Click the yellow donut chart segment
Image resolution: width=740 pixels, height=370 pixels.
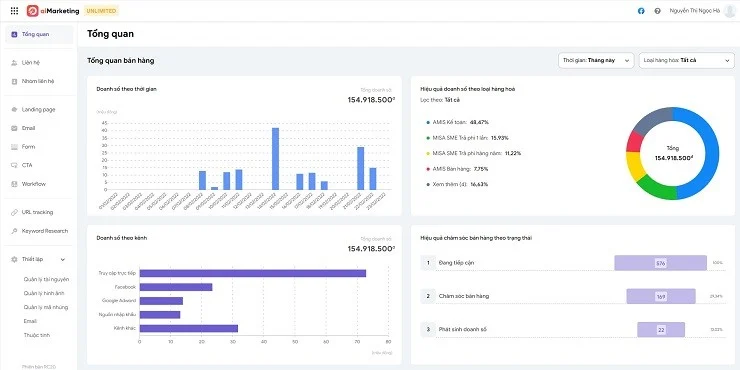[x=634, y=163]
